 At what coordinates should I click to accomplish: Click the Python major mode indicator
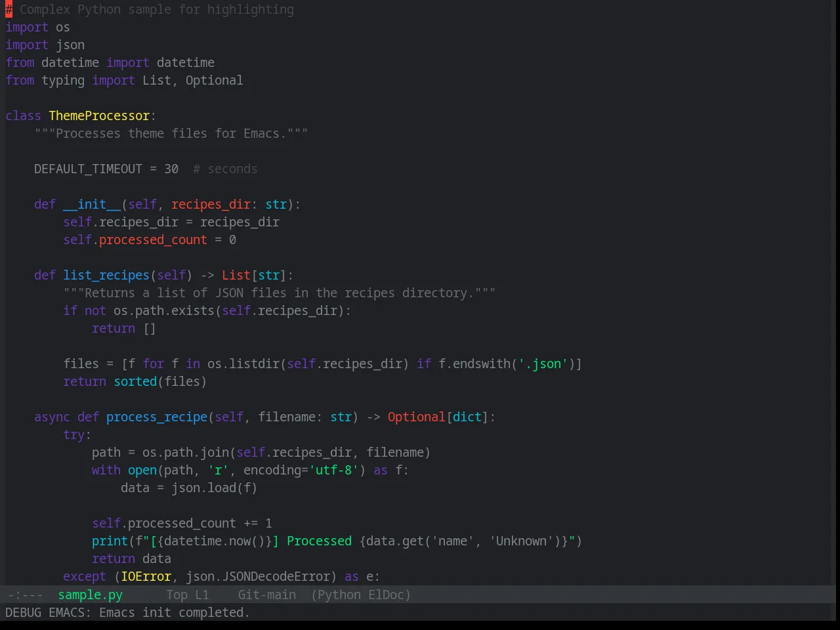click(339, 595)
